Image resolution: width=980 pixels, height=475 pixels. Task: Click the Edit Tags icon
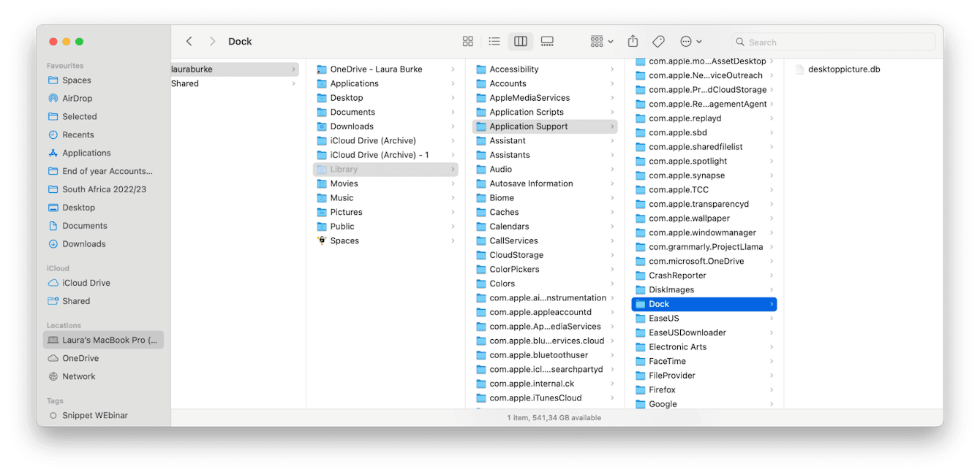coord(658,42)
